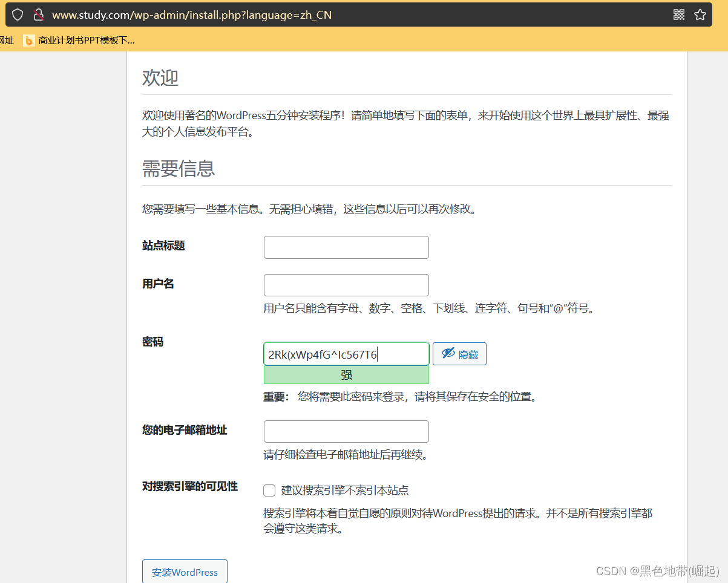Open the 商业计划书PPT模板下... bookmark
Viewport: 728px width, 583px height.
(x=79, y=41)
